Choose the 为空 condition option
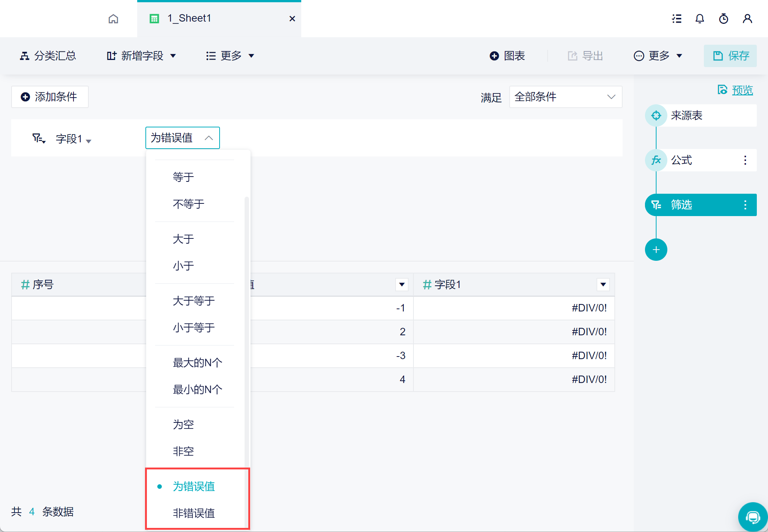The height and width of the screenshot is (532, 768). pos(183,424)
